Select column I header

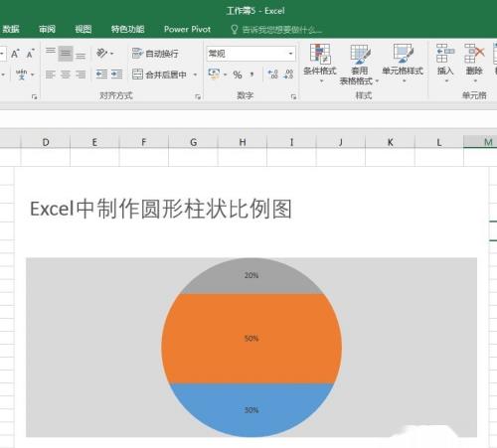click(291, 142)
